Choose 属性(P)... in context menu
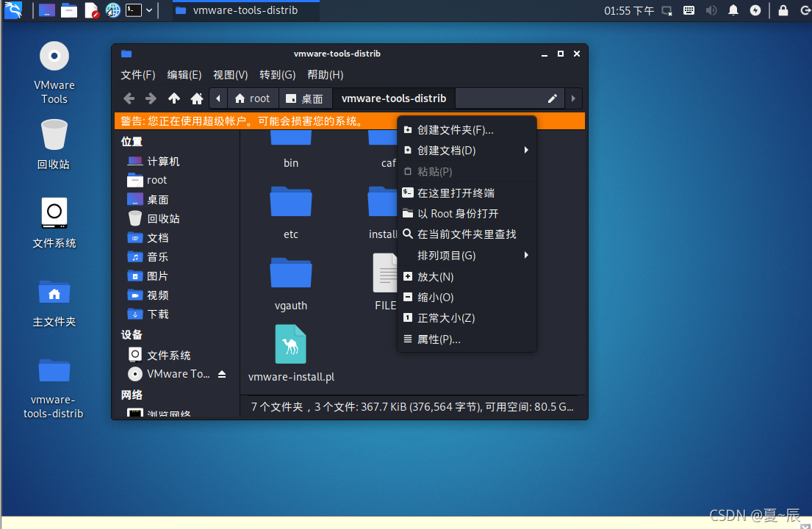 (467, 339)
